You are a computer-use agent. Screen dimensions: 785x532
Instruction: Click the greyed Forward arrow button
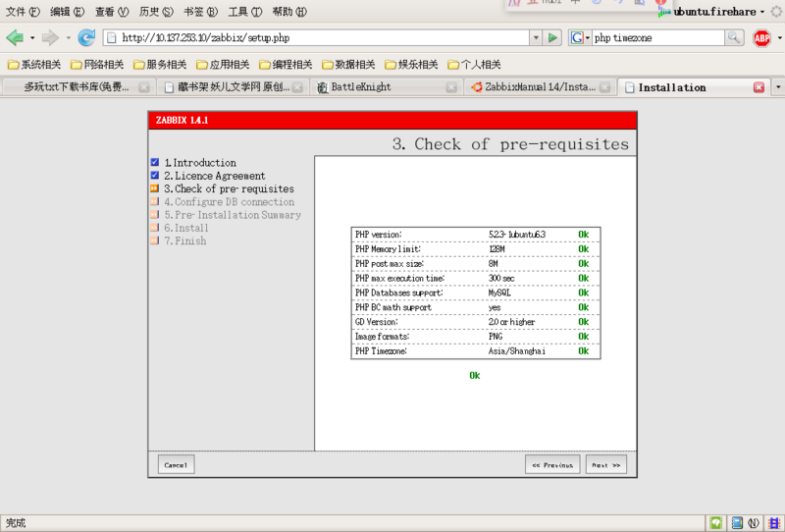pos(50,37)
